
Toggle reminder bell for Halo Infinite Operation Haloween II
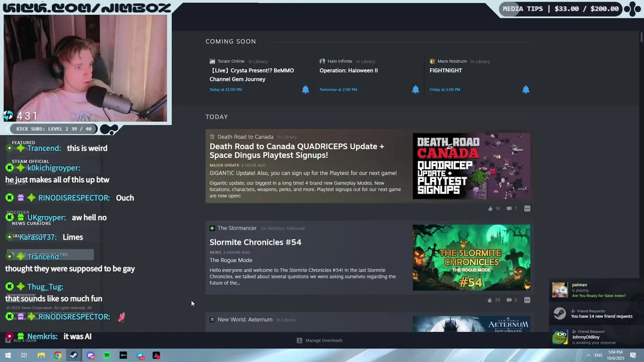(416, 89)
